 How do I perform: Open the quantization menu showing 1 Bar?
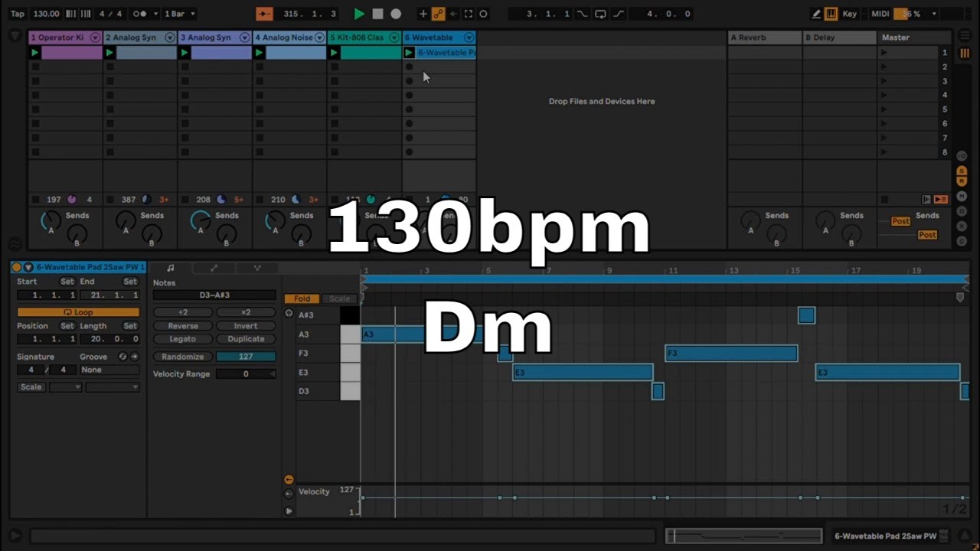tap(180, 14)
